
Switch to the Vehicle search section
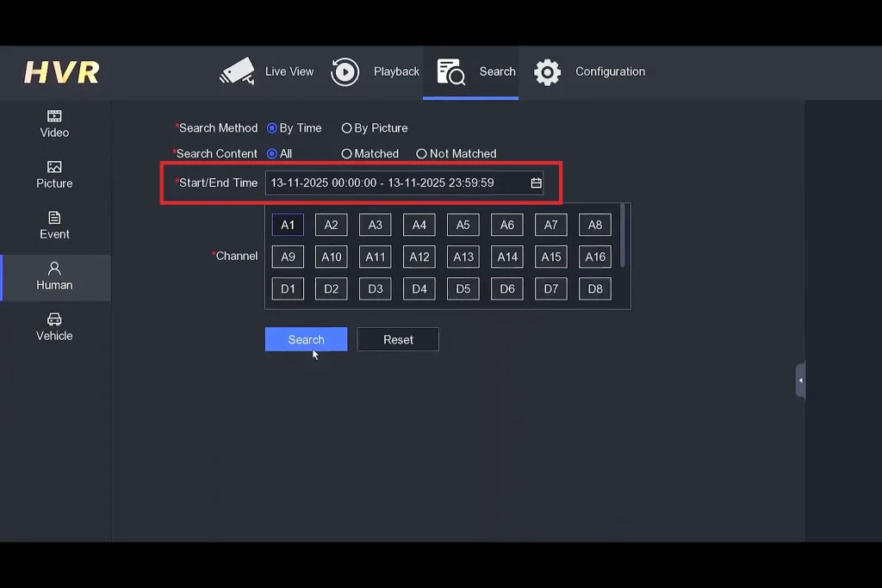click(53, 328)
